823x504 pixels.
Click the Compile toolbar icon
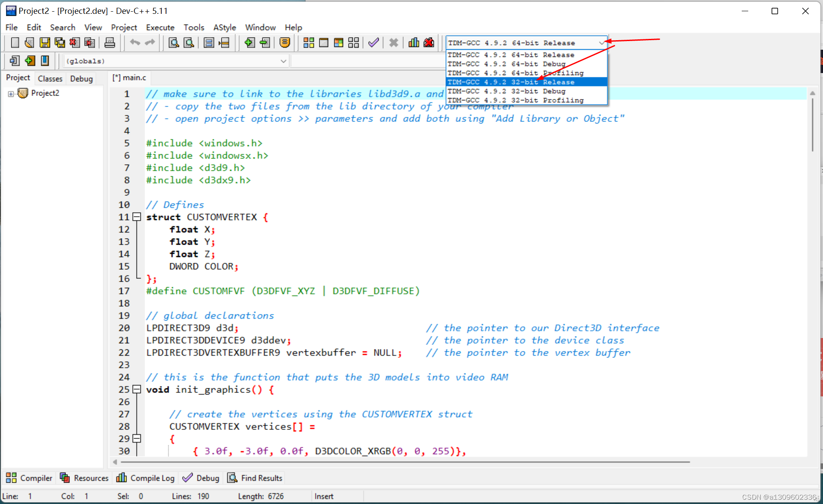tap(309, 42)
